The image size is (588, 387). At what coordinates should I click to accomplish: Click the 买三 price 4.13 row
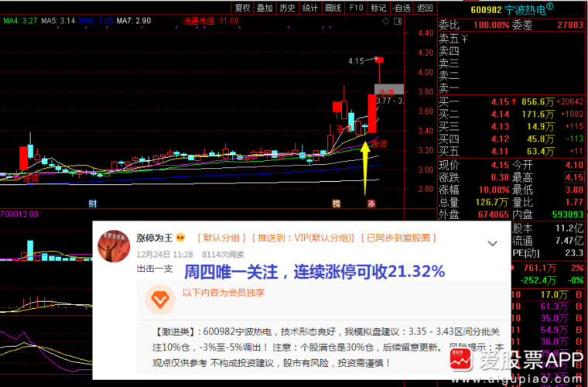click(511, 127)
